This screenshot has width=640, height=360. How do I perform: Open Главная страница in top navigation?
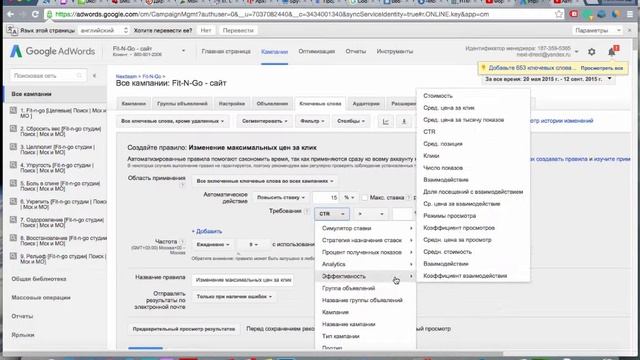(226, 52)
